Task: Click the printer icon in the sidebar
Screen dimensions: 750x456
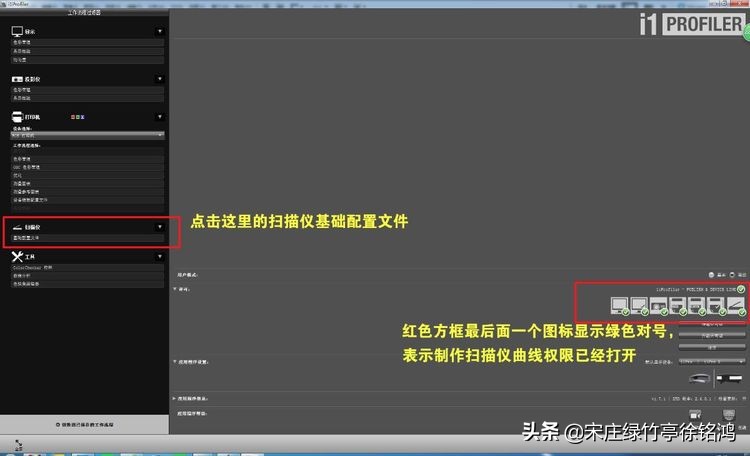Action: click(x=17, y=117)
